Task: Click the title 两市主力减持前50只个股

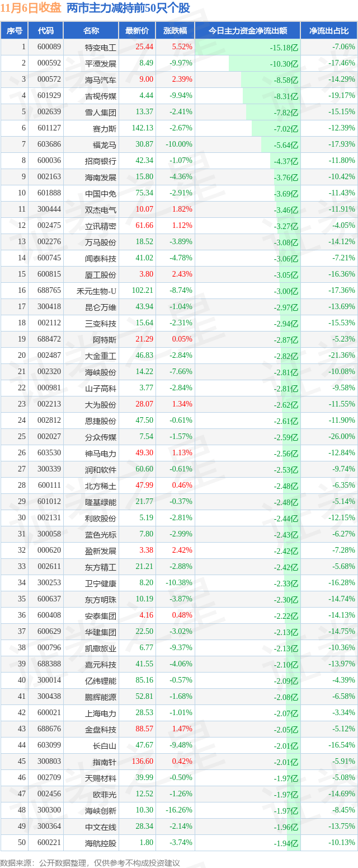Action: coord(128,8)
